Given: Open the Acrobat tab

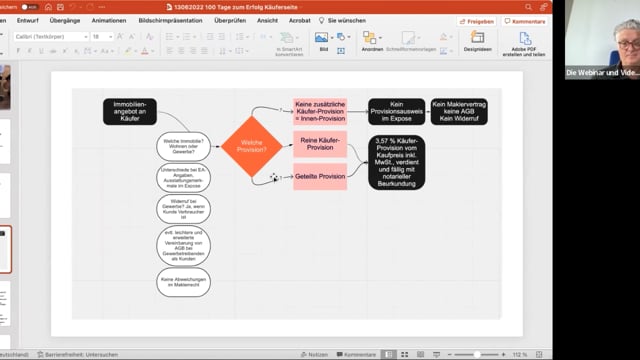Looking at the screenshot, I should tap(300, 20).
